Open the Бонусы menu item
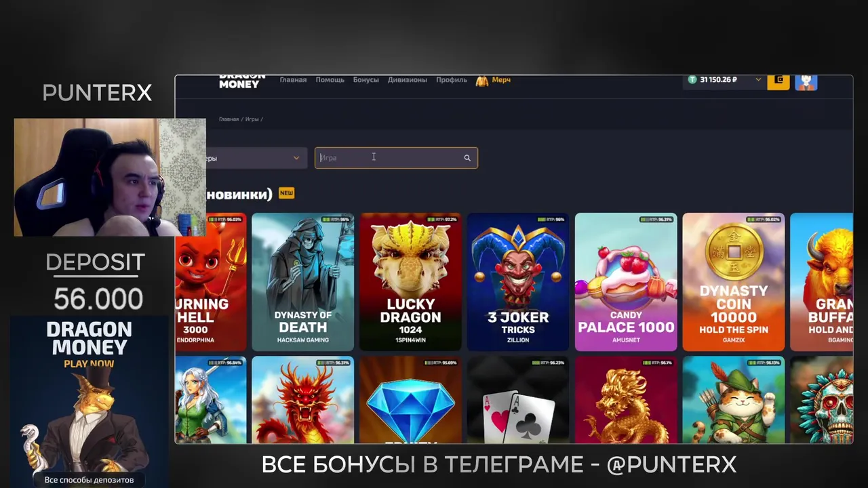The height and width of the screenshot is (488, 868). (366, 80)
